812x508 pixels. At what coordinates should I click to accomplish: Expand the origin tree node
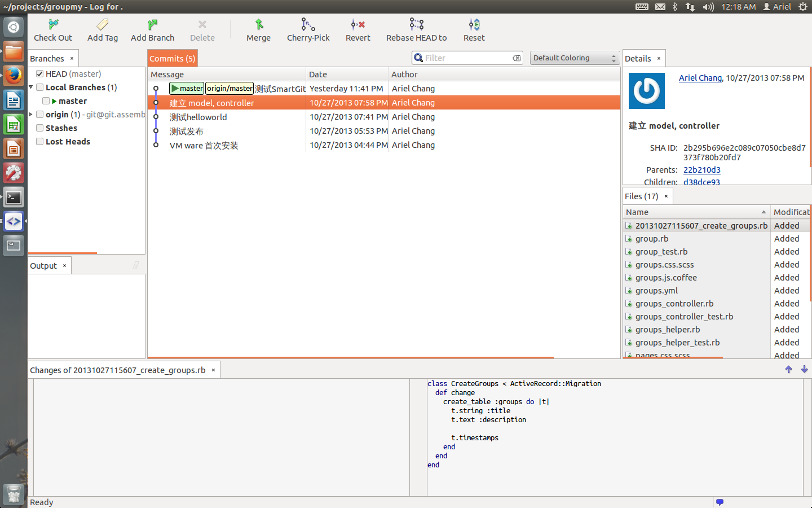(31, 115)
